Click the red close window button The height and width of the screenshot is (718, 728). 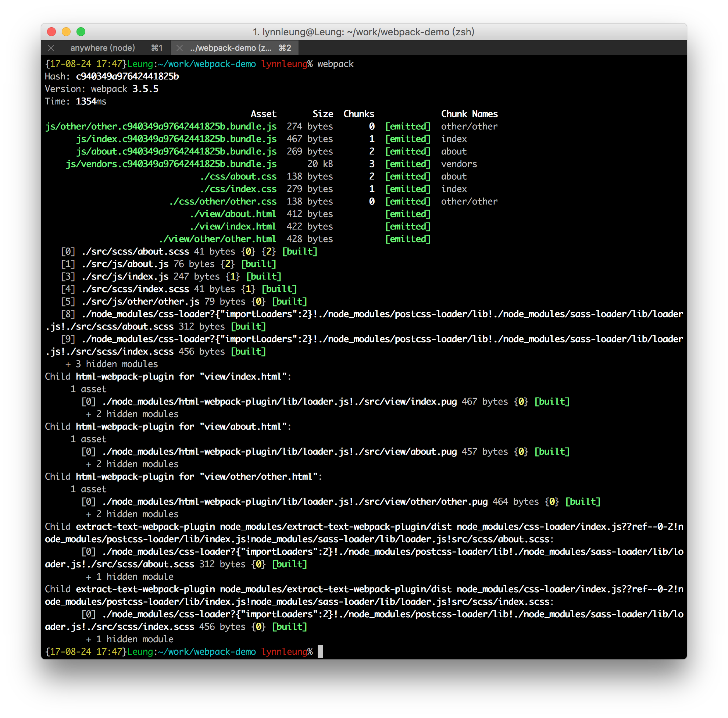click(51, 32)
